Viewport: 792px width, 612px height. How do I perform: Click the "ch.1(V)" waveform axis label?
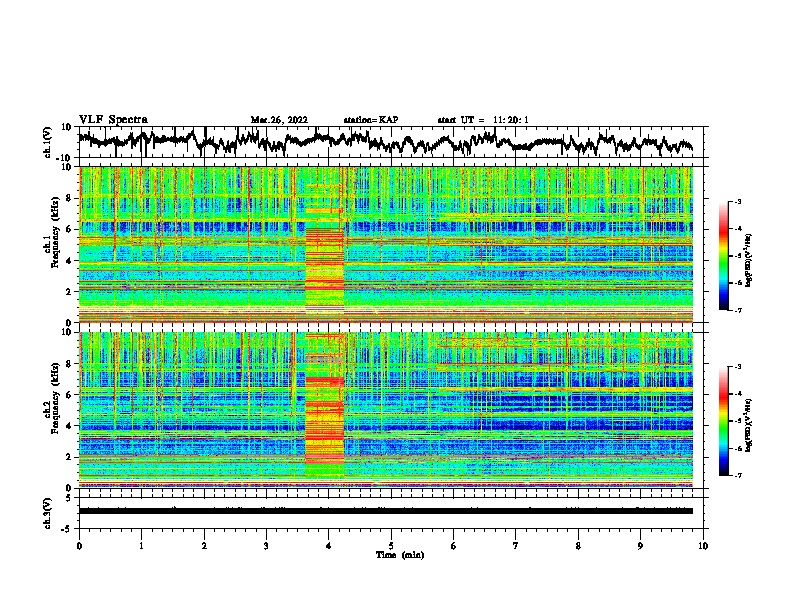[x=48, y=142]
